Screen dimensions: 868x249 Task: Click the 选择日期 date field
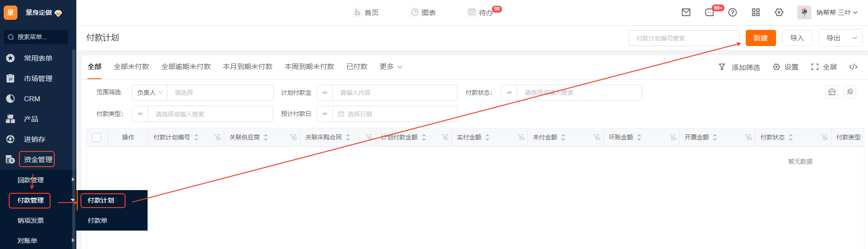coord(394,114)
